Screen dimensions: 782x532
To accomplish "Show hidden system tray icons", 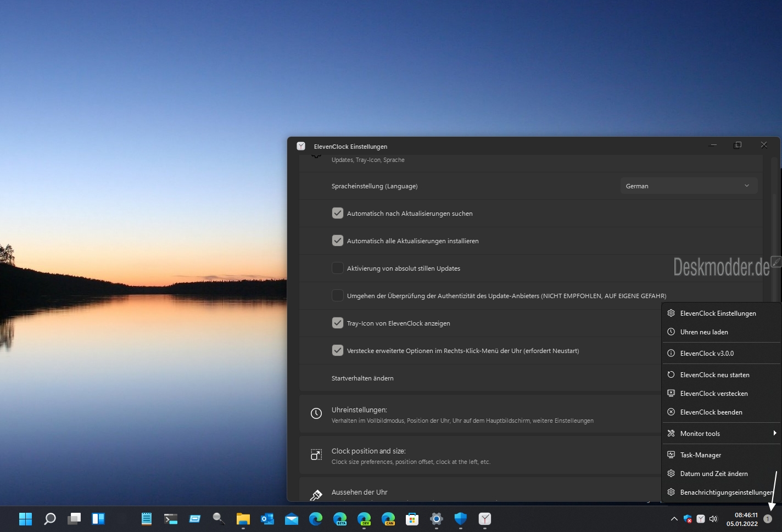I will click(674, 519).
